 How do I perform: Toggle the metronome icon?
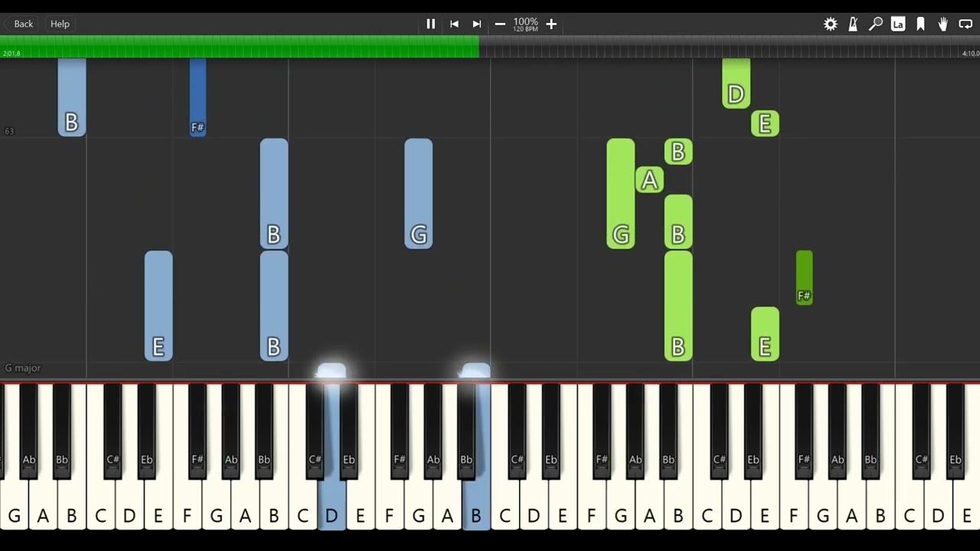853,24
